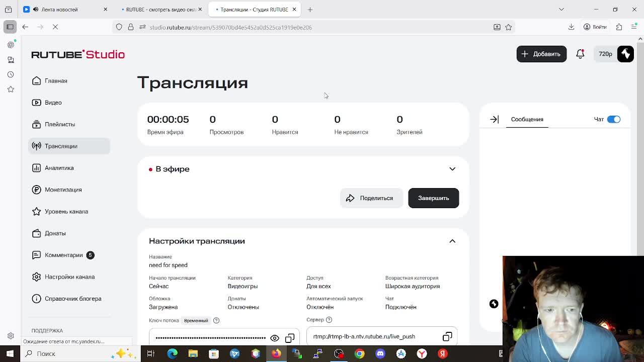Open File Explorer from taskbar
Screen dimensions: 644x362
(193, 353)
